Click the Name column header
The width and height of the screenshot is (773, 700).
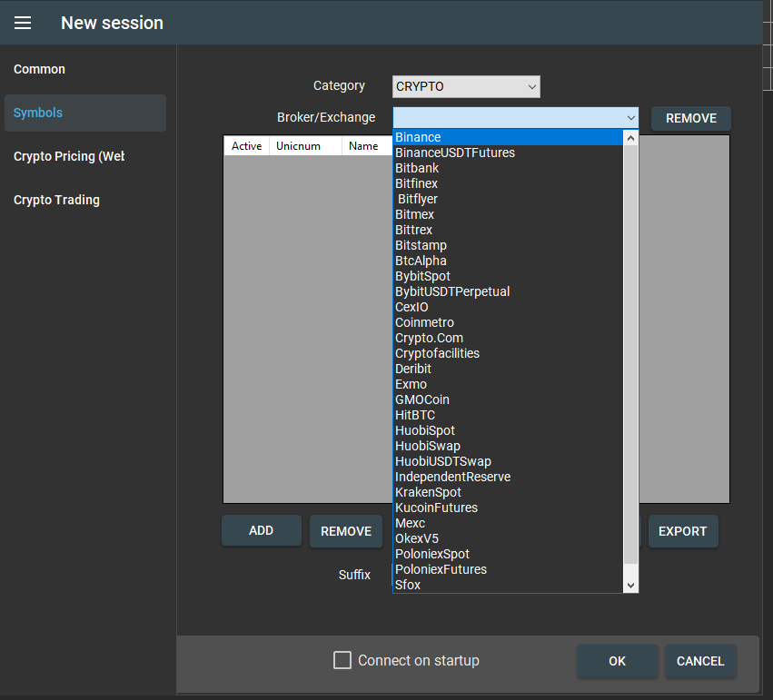coord(367,146)
